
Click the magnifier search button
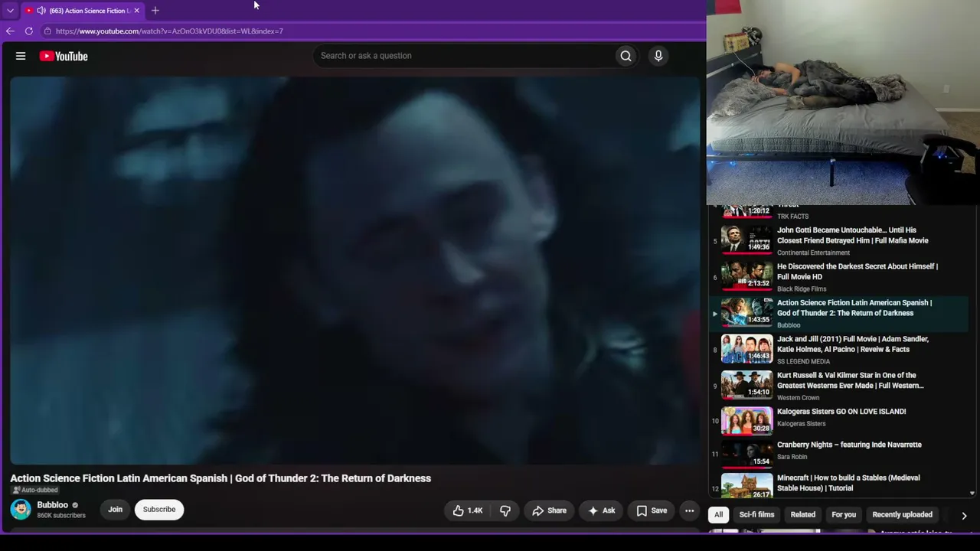pos(626,56)
